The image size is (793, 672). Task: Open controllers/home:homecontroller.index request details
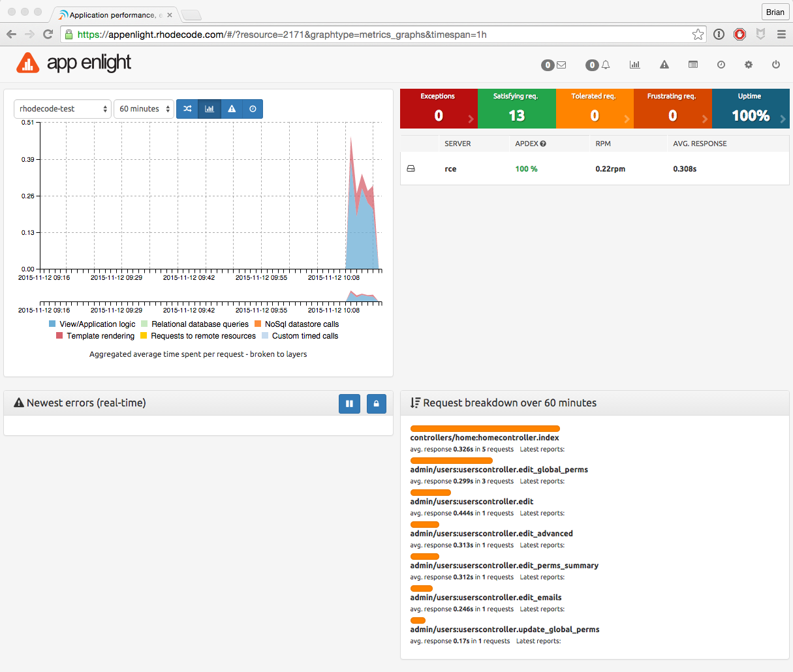(484, 438)
